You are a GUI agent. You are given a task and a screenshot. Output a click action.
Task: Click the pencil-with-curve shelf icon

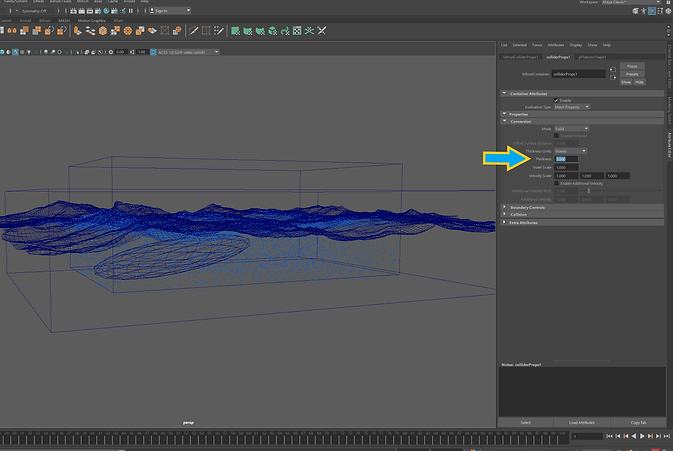(x=194, y=31)
